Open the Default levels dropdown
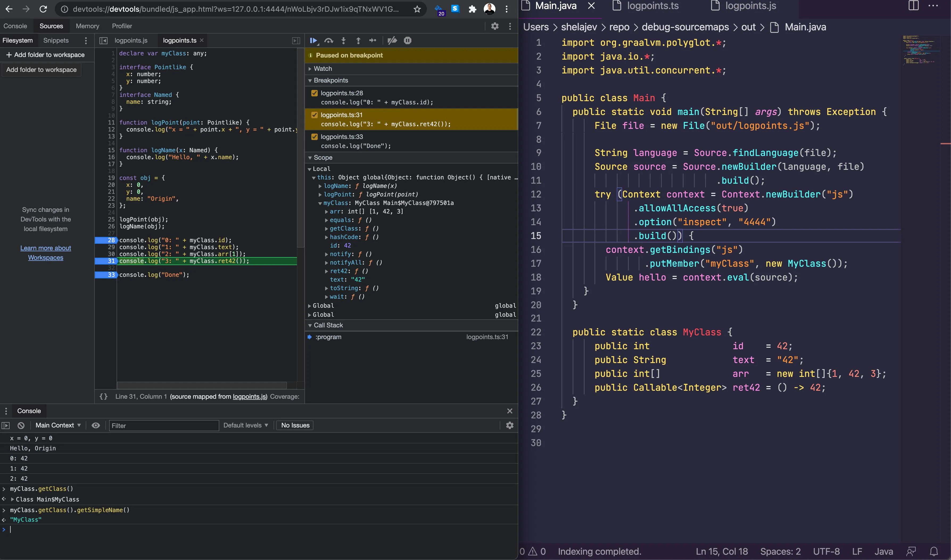The height and width of the screenshot is (560, 951). (246, 425)
